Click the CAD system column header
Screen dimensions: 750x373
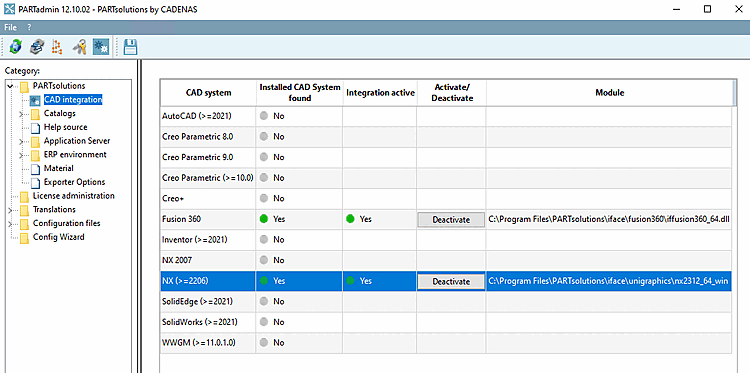click(208, 93)
